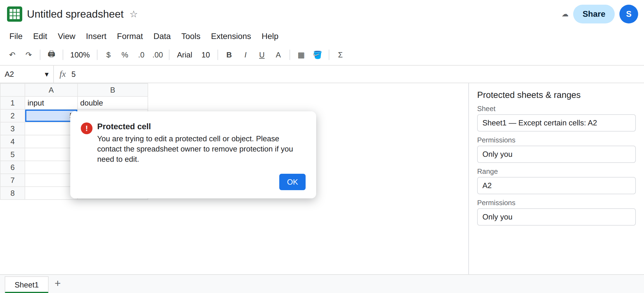Open the A2 name box dropdown arrow
Viewport: 644px width, 293px height.
click(47, 74)
